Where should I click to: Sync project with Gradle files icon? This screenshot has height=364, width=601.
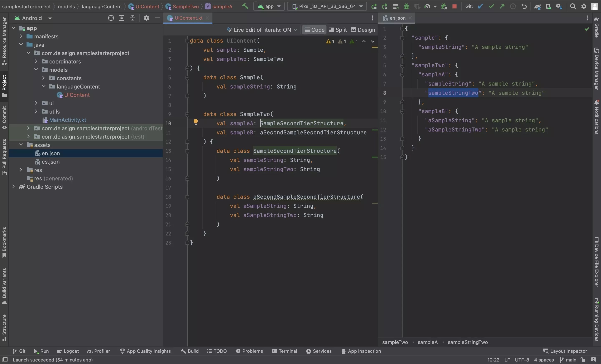tap(537, 7)
